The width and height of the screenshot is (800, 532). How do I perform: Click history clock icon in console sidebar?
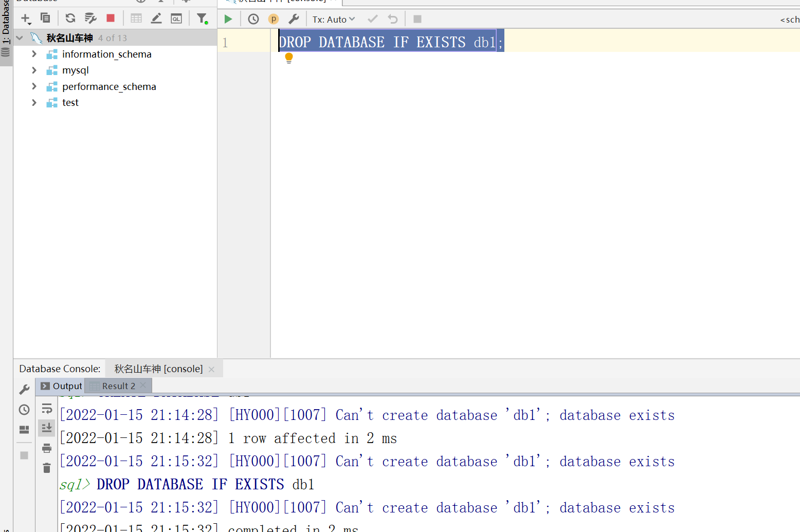point(24,410)
